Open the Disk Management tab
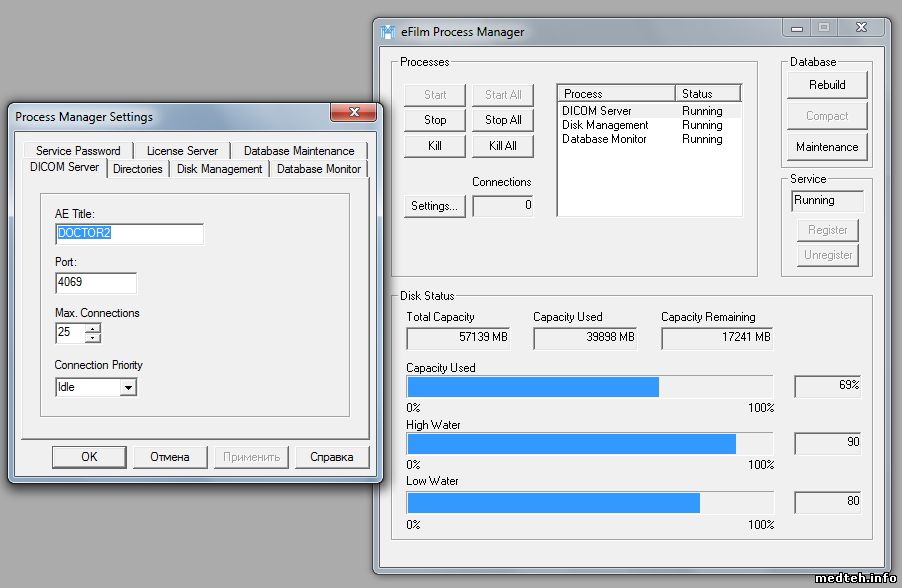This screenshot has width=902, height=588. click(x=219, y=169)
